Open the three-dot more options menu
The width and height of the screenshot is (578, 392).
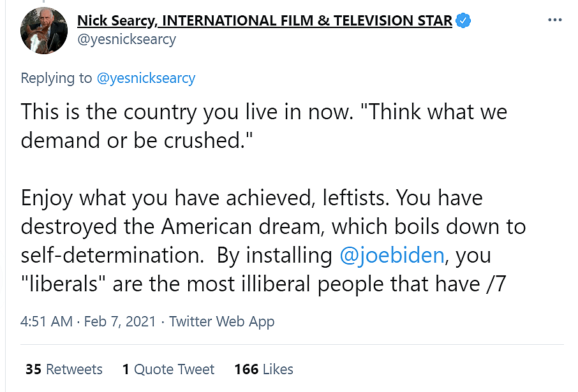pos(554,20)
